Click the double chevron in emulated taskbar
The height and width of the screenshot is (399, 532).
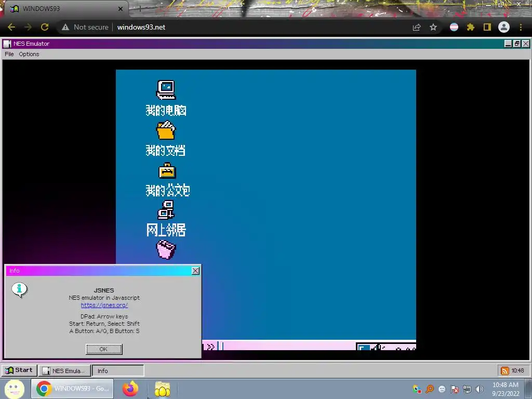pos(210,347)
